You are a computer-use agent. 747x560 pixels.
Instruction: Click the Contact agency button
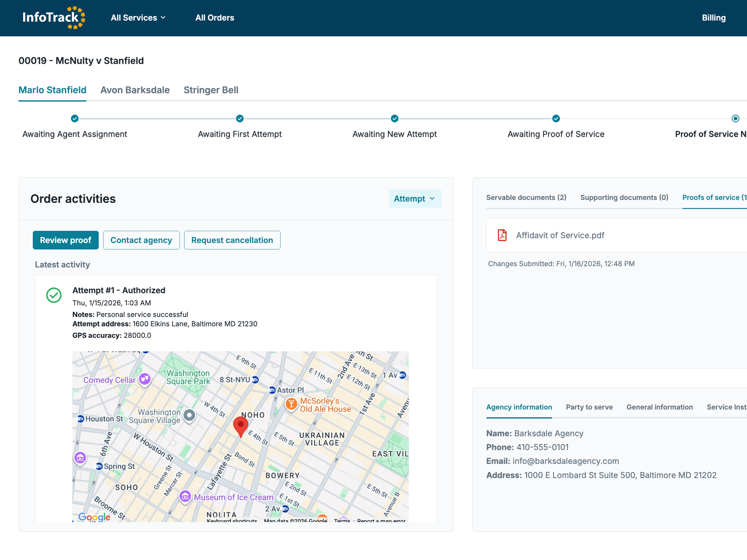pyautogui.click(x=141, y=240)
